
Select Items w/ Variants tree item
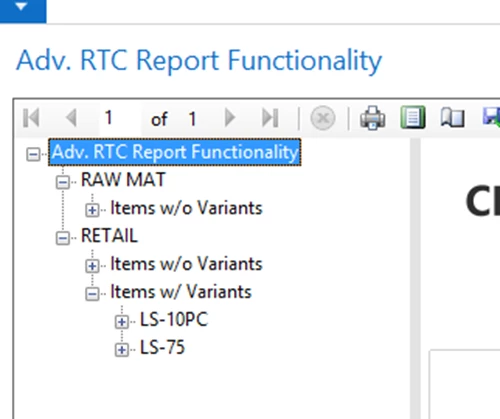180,292
